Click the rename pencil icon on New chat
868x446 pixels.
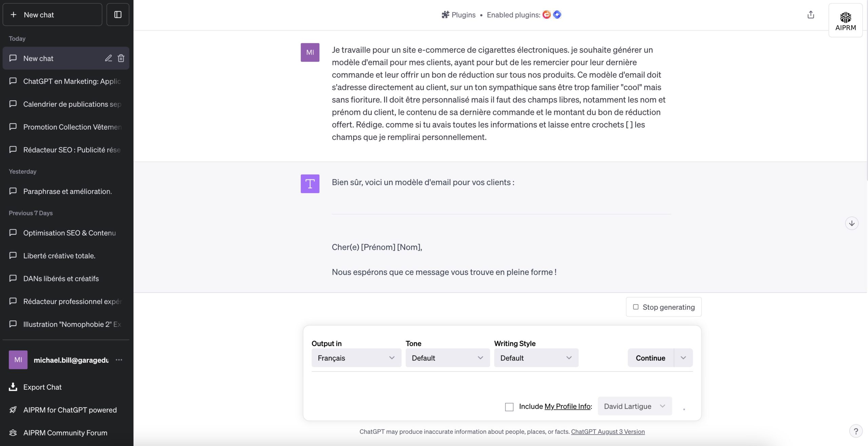(x=108, y=58)
